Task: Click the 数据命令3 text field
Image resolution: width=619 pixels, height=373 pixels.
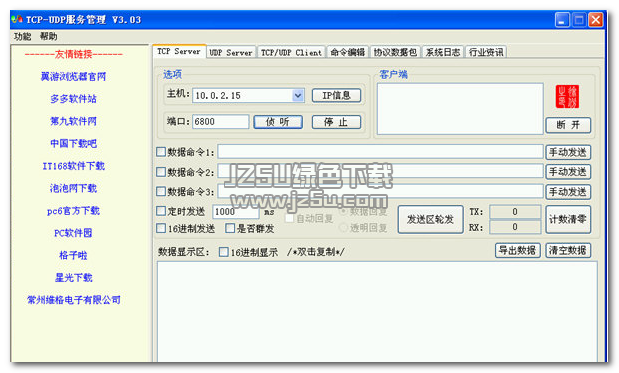Action: coord(380,191)
